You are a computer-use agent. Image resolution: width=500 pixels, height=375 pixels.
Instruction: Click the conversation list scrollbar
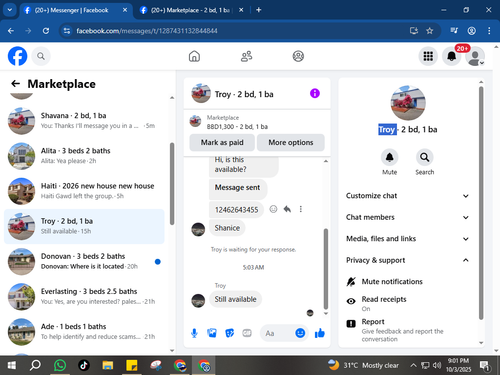coord(172,184)
